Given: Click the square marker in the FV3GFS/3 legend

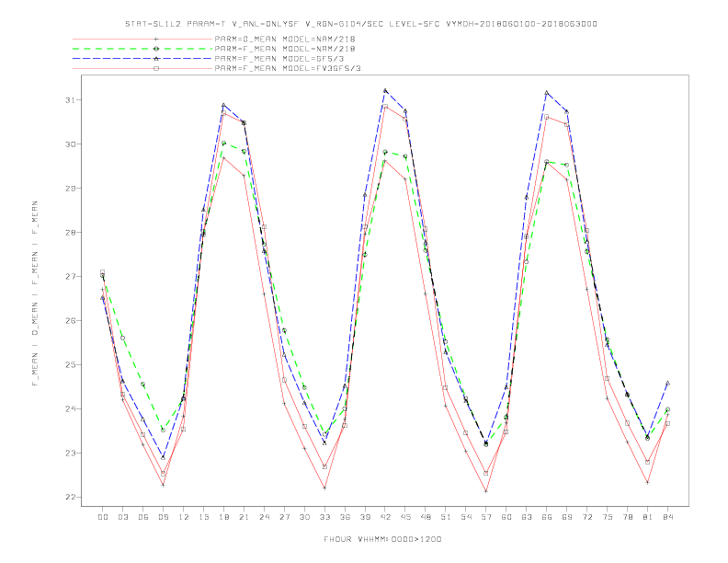Looking at the screenshot, I should (x=156, y=68).
